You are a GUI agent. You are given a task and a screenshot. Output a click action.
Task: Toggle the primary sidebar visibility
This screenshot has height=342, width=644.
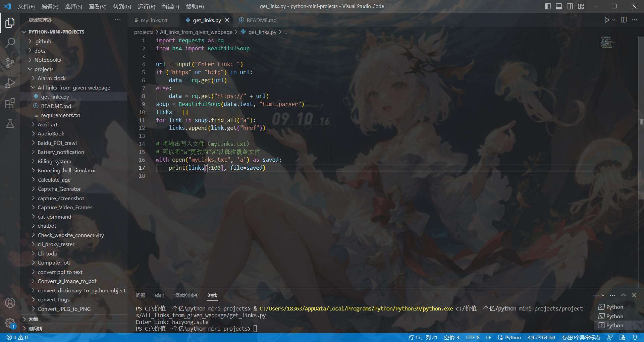(x=548, y=6)
